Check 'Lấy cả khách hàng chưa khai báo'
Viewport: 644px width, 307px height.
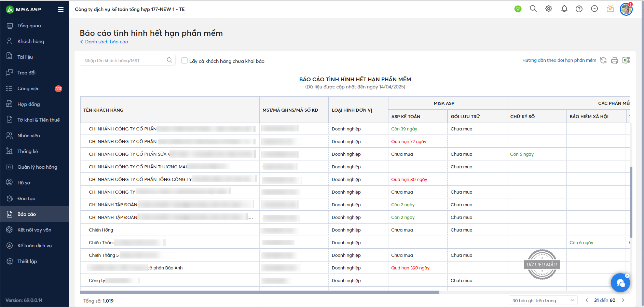click(184, 60)
